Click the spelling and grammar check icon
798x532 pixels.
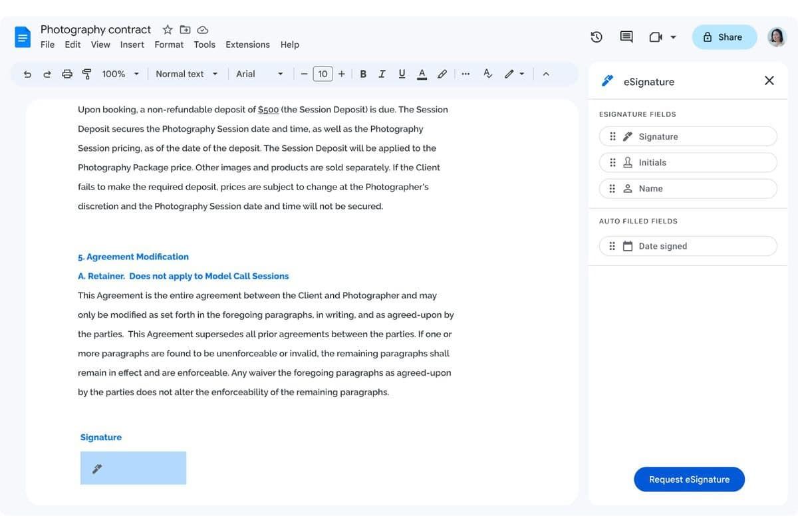[x=487, y=74]
